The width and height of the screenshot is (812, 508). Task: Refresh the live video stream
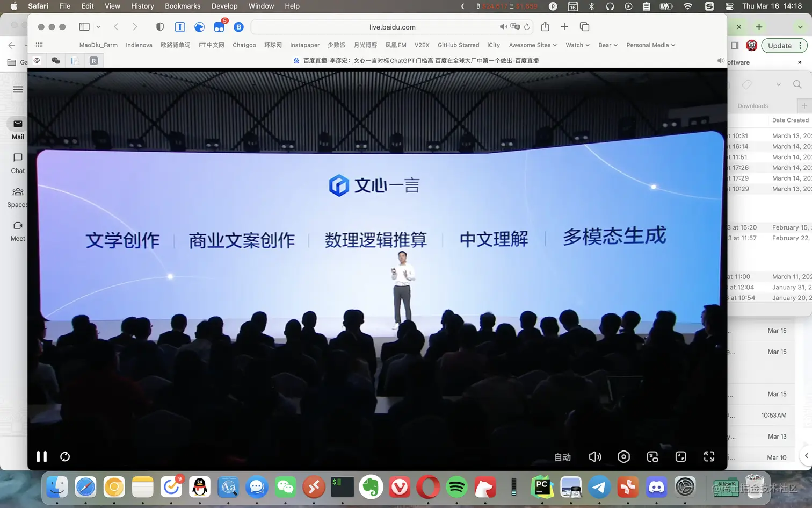65,456
